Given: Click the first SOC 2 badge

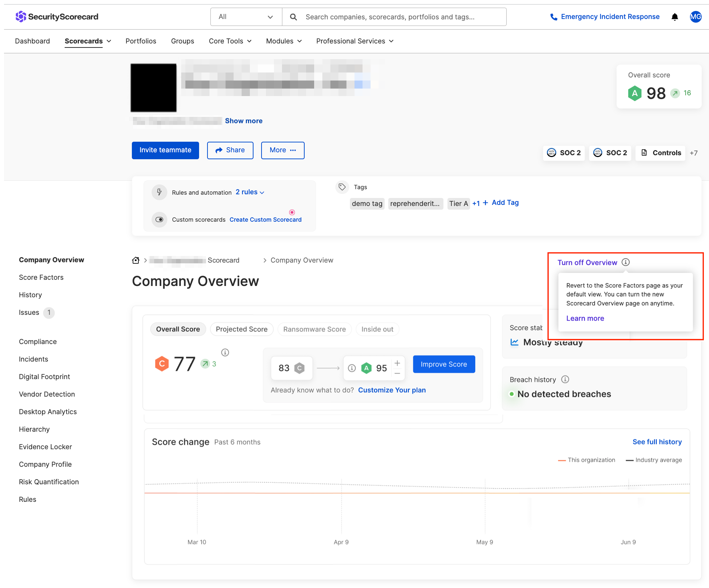Looking at the screenshot, I should pos(564,153).
